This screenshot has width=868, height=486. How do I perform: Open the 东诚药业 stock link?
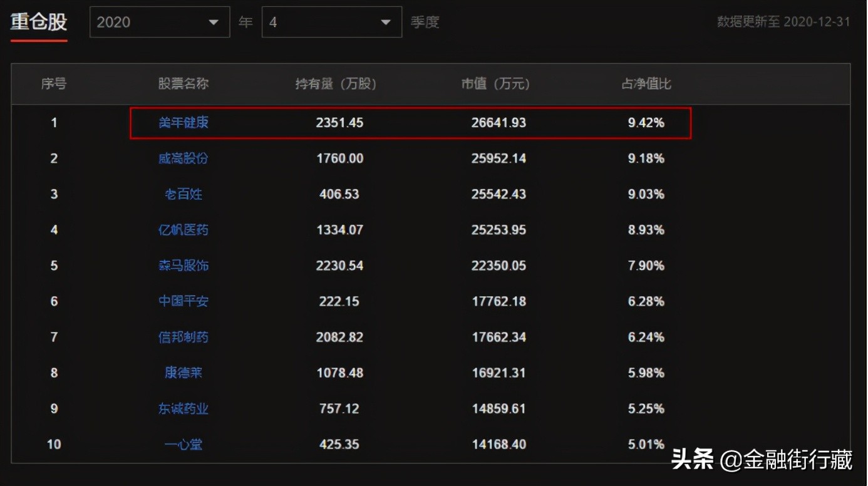[x=183, y=409]
